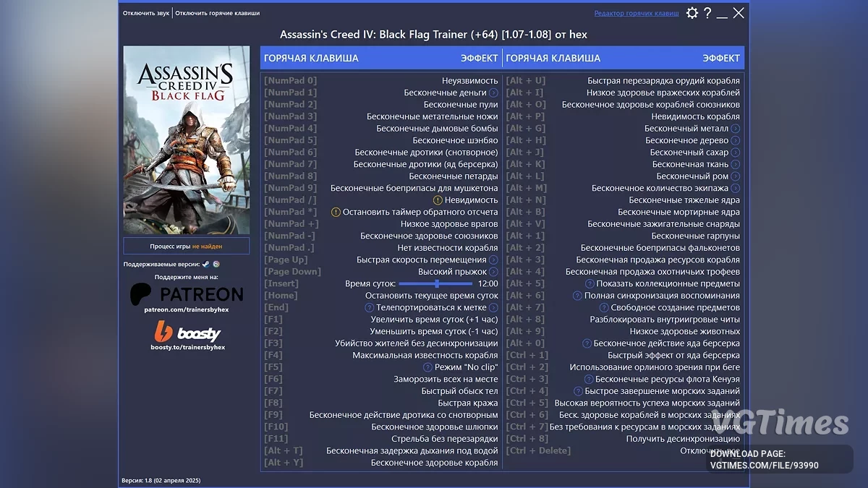The height and width of the screenshot is (488, 868).
Task: Click info icon beside Свободное создание предметов
Action: [x=605, y=307]
